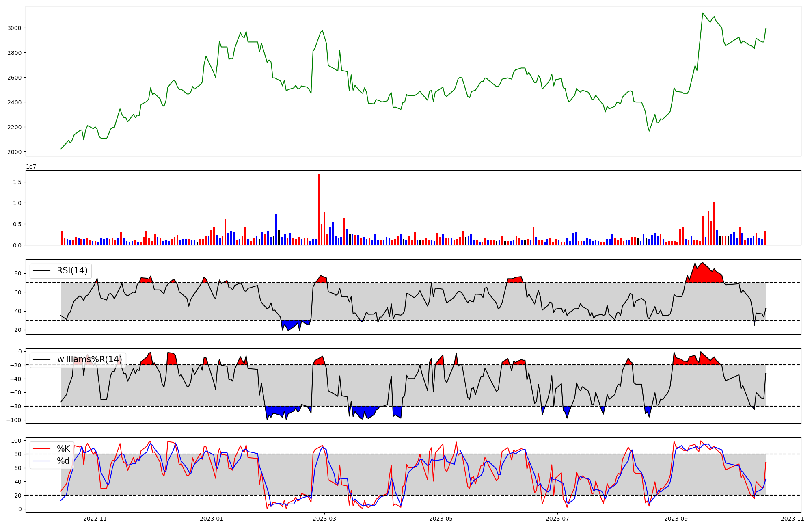Click the -100 Williams %R axis tick
The image size is (812, 528).
pyautogui.click(x=14, y=420)
